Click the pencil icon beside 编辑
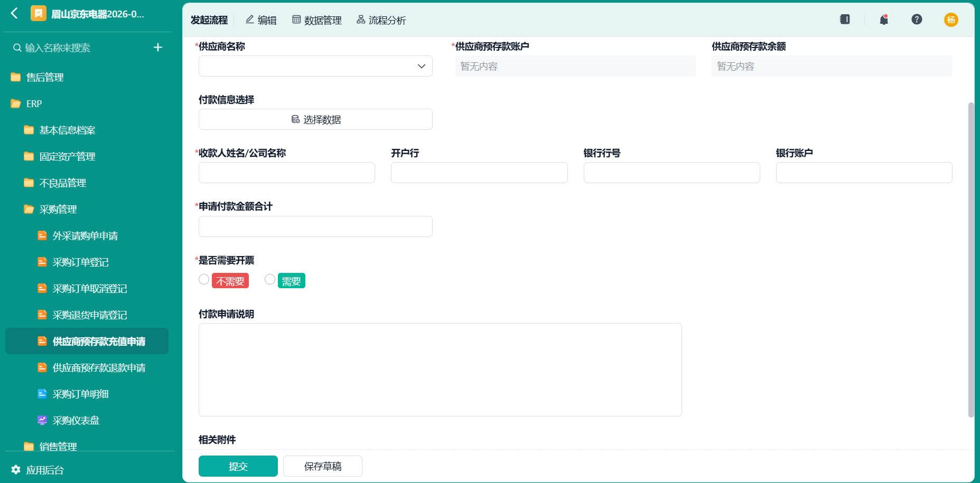Screen dimensions: 980x483 tap(250, 20)
